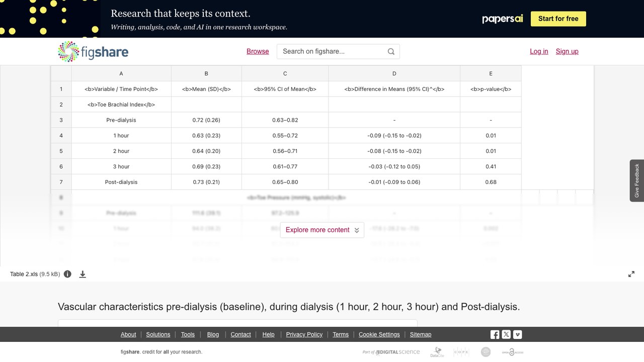Open the Blog footer link

click(213, 334)
